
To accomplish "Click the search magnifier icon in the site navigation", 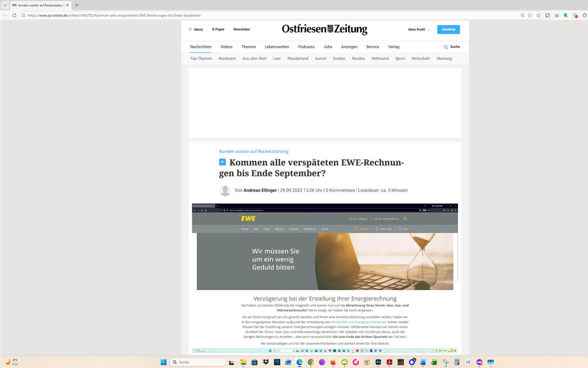I will click(x=445, y=47).
